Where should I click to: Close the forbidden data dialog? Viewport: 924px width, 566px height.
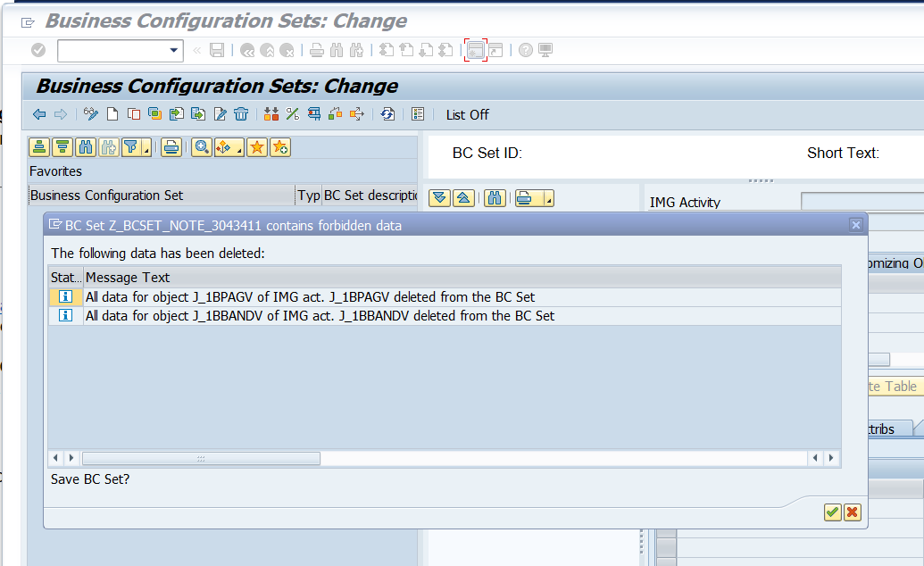tap(855, 225)
